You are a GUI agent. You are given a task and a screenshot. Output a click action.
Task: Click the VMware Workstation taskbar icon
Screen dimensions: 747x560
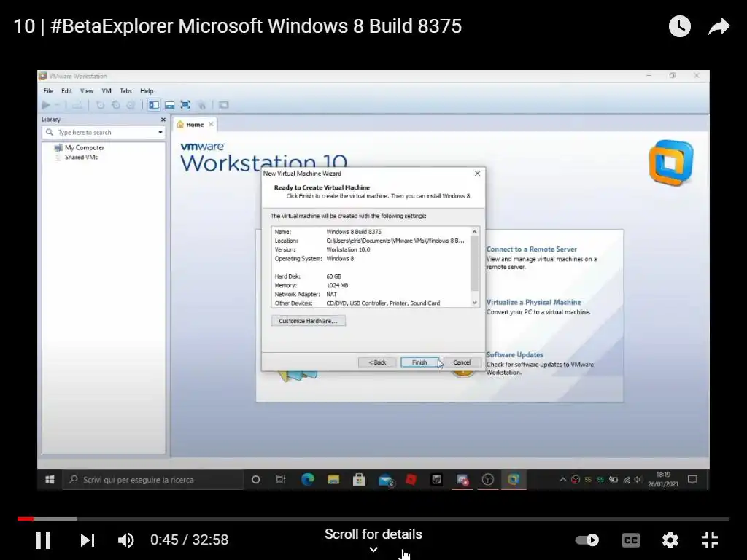[514, 480]
